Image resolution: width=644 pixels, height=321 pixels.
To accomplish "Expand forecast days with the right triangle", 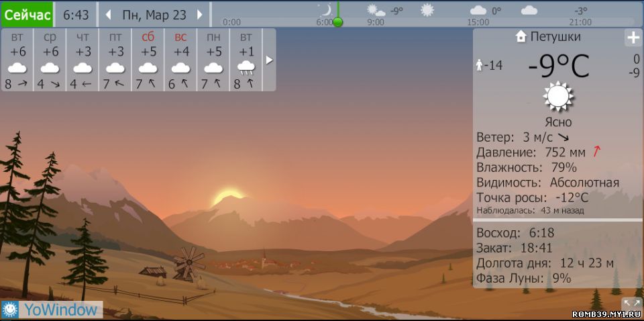I will coord(270,60).
